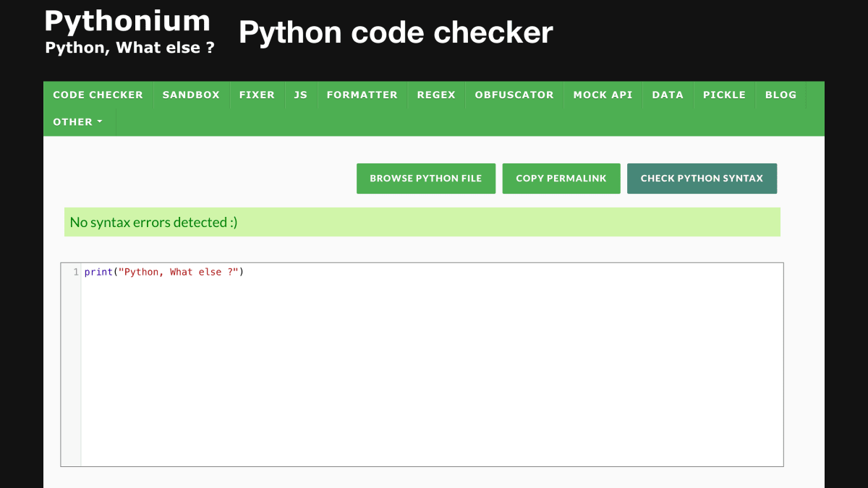Viewport: 868px width, 488px height.
Task: Go to the Sandbox page
Action: (x=191, y=95)
